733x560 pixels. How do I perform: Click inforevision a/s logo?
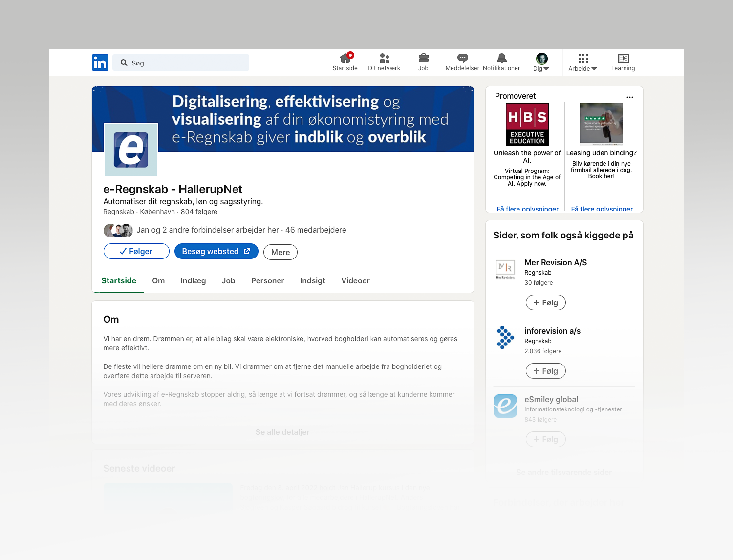505,338
